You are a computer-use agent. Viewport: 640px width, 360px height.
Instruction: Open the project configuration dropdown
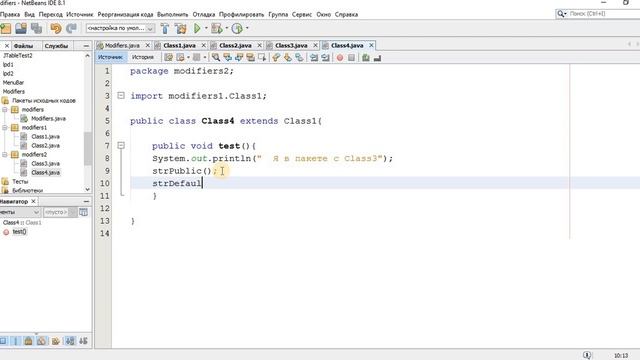(x=120, y=28)
